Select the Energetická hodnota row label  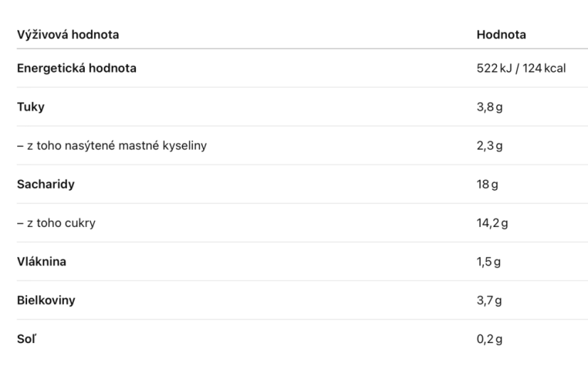[x=76, y=68]
